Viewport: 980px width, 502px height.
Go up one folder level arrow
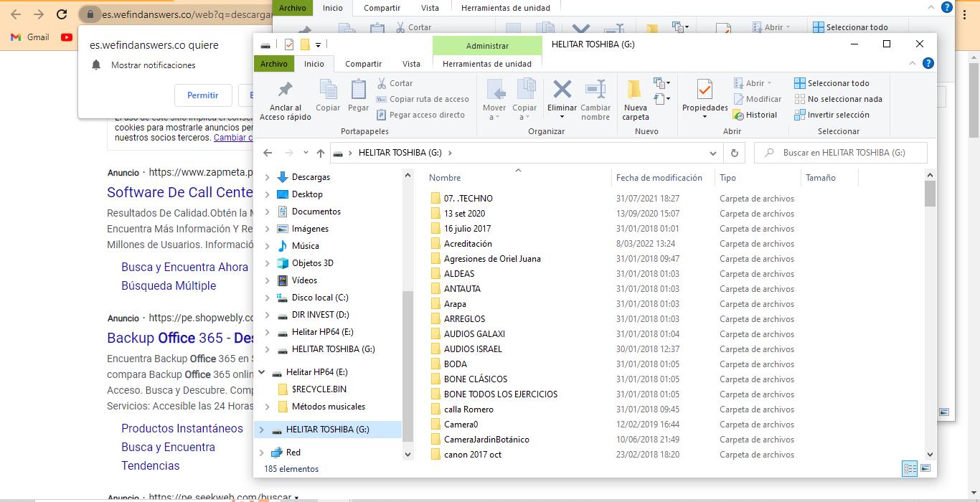point(321,153)
